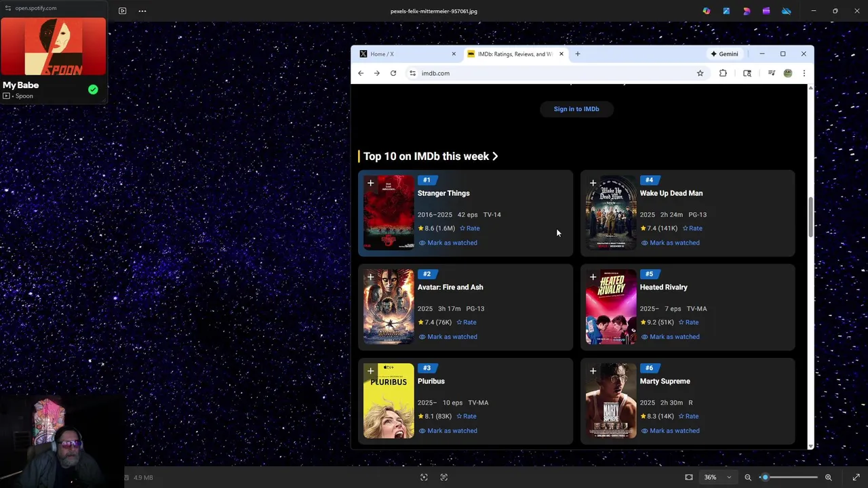Open the Wake Up Dead Man title
The height and width of the screenshot is (488, 868).
point(671,193)
